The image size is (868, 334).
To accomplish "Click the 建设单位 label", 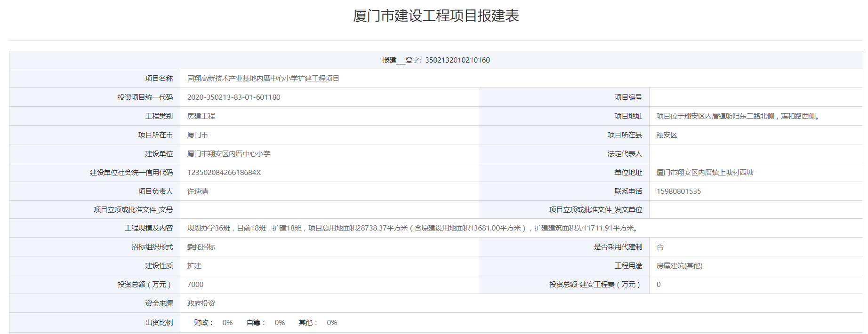I will click(x=159, y=154).
